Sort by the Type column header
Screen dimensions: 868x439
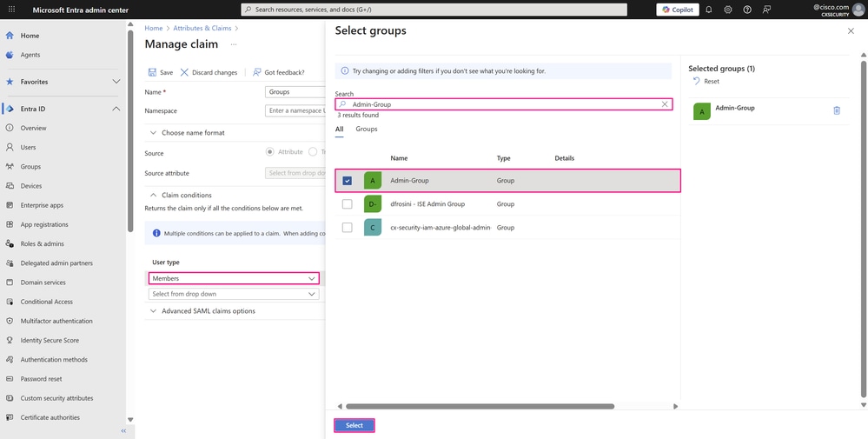click(x=503, y=158)
